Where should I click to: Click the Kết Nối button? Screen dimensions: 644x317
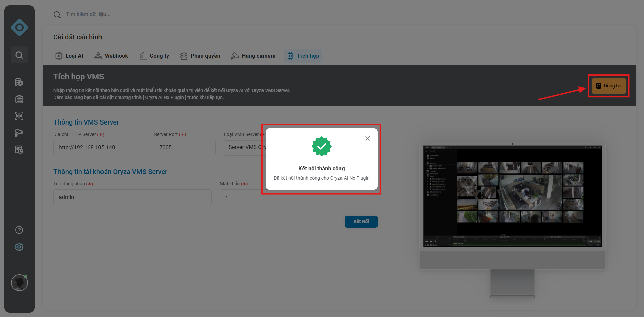pos(361,222)
